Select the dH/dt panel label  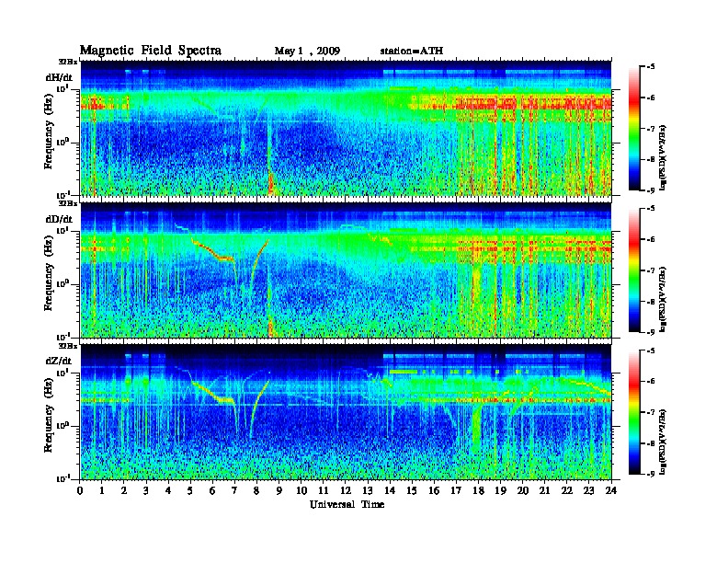pyautogui.click(x=59, y=77)
